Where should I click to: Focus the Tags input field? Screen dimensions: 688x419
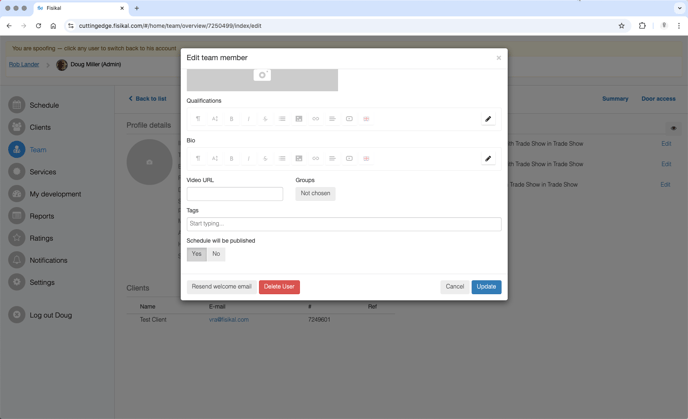tap(344, 224)
